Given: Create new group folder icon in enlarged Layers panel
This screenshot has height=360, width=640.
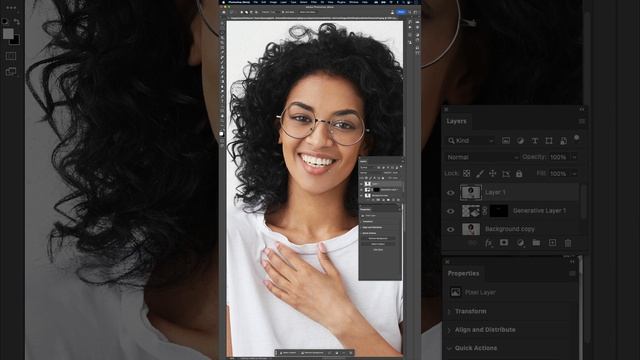Looking at the screenshot, I should click(536, 243).
